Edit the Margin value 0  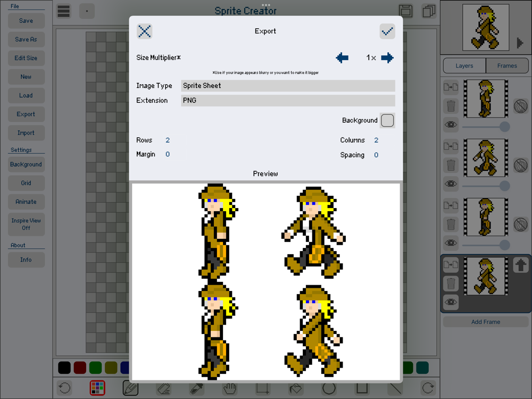[x=168, y=154]
